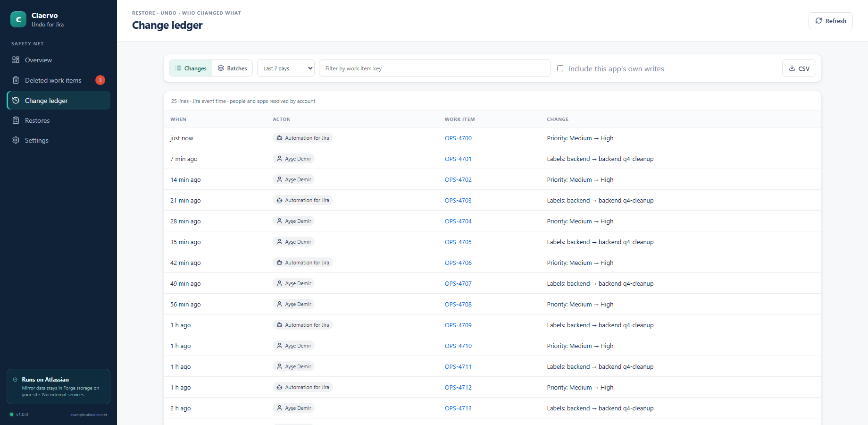Click the Overview grid icon in sidebar
This screenshot has height=425, width=868.
16,60
